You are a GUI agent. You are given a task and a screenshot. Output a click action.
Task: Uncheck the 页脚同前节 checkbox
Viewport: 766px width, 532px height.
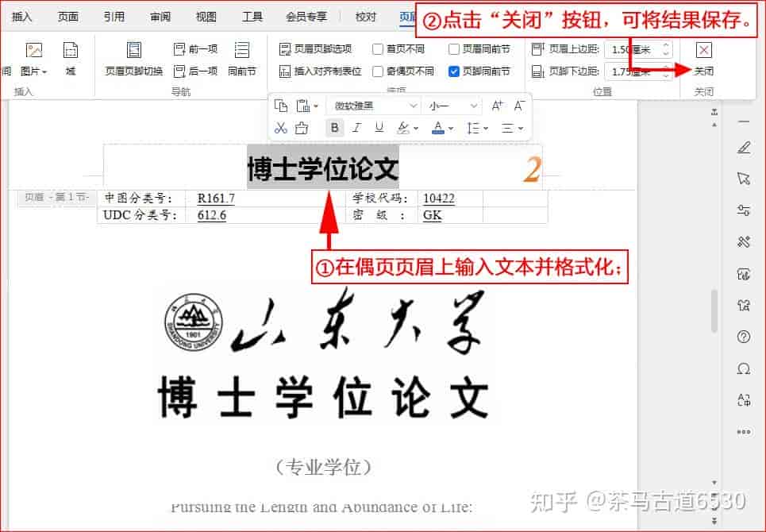pos(454,71)
